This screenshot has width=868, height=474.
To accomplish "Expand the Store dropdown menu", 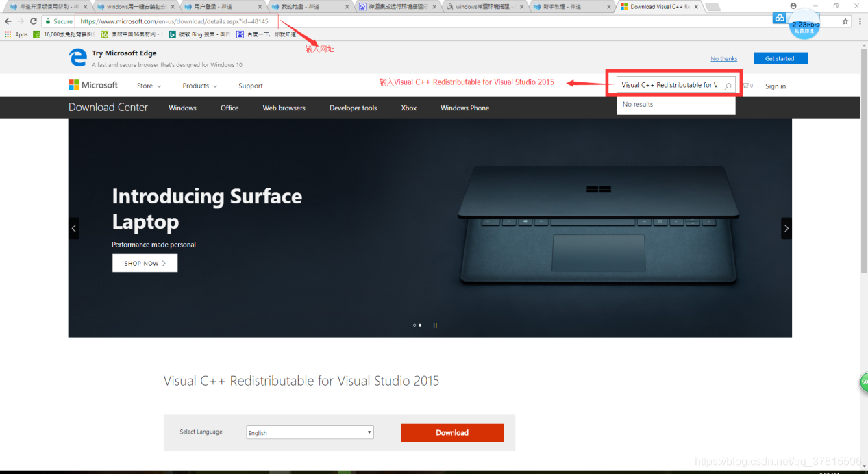I will point(149,86).
